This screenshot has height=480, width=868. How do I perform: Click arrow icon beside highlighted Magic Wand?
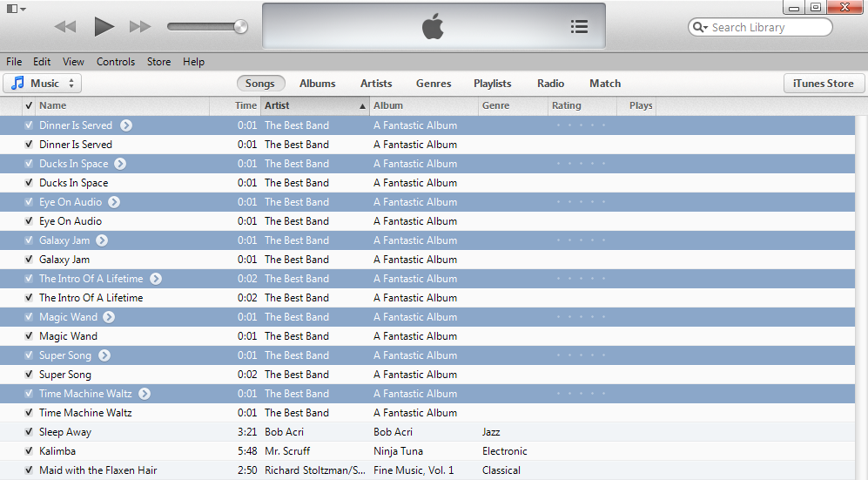109,317
